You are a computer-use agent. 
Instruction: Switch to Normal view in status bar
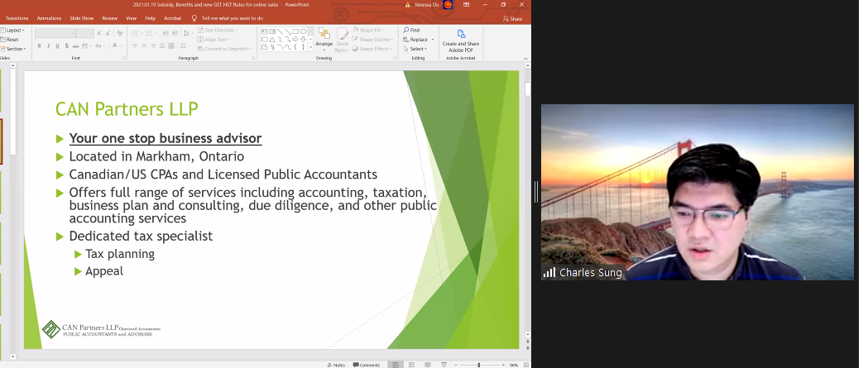(x=396, y=365)
